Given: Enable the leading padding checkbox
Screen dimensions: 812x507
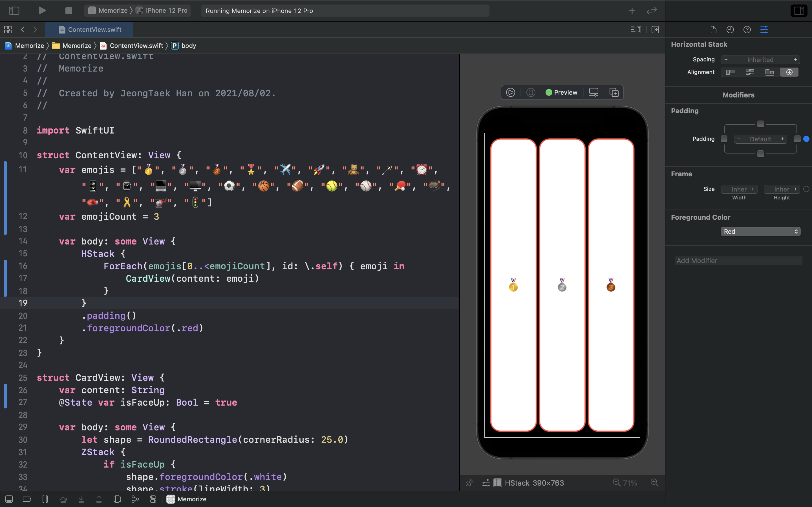Looking at the screenshot, I should [x=724, y=139].
